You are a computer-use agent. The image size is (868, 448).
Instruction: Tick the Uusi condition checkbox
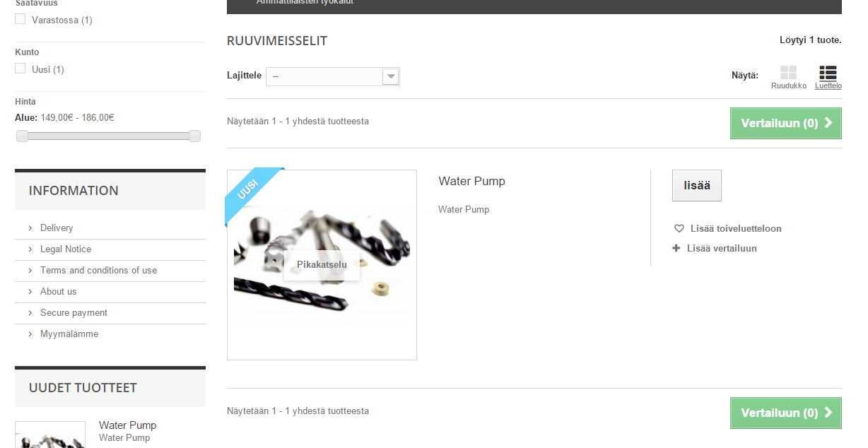pyautogui.click(x=20, y=69)
